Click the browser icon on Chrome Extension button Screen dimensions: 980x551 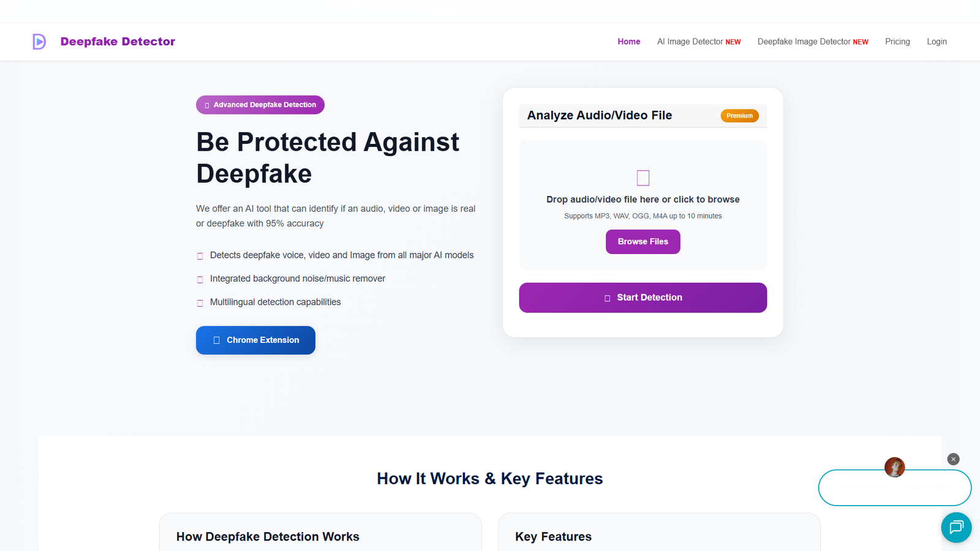pyautogui.click(x=216, y=340)
